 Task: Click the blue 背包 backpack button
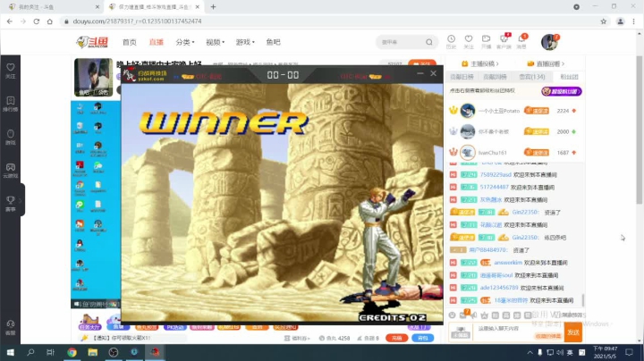point(422,338)
